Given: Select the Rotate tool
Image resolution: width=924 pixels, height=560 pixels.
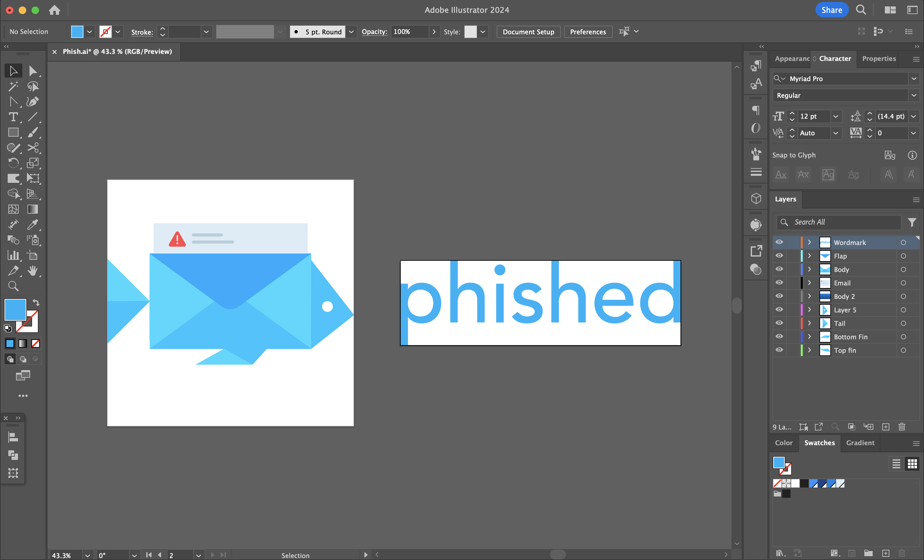Looking at the screenshot, I should (x=13, y=163).
